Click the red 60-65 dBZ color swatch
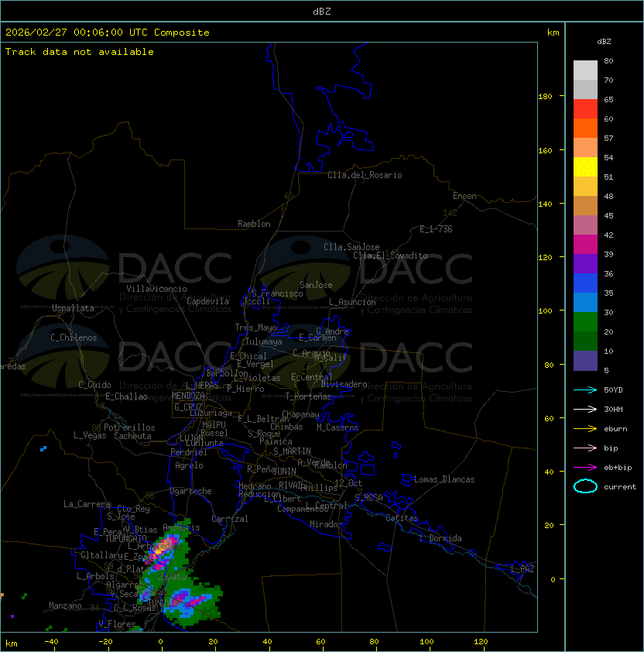This screenshot has height=652, width=644. point(585,109)
